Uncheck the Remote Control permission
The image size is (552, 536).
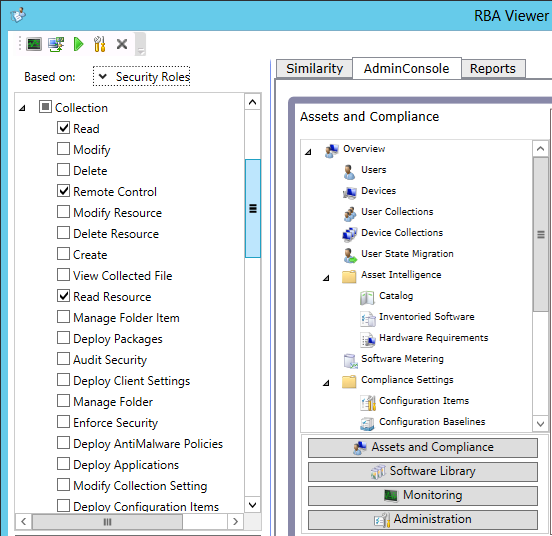63,191
